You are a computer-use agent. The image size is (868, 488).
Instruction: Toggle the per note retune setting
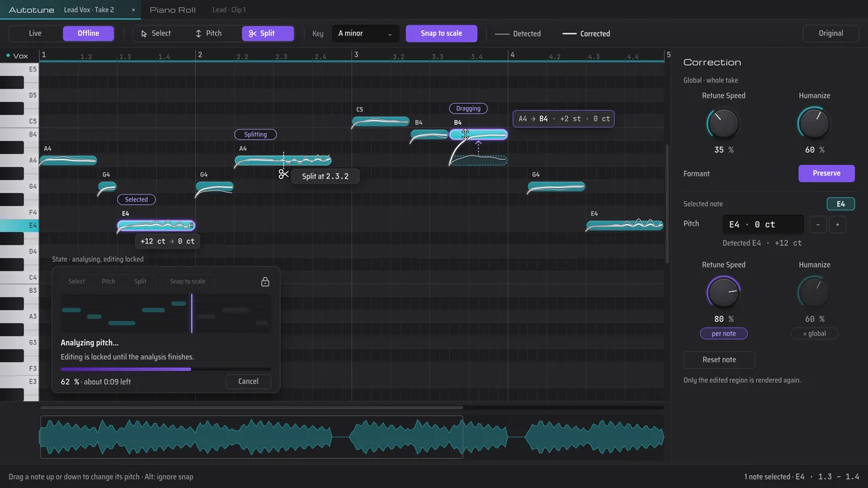pos(723,333)
